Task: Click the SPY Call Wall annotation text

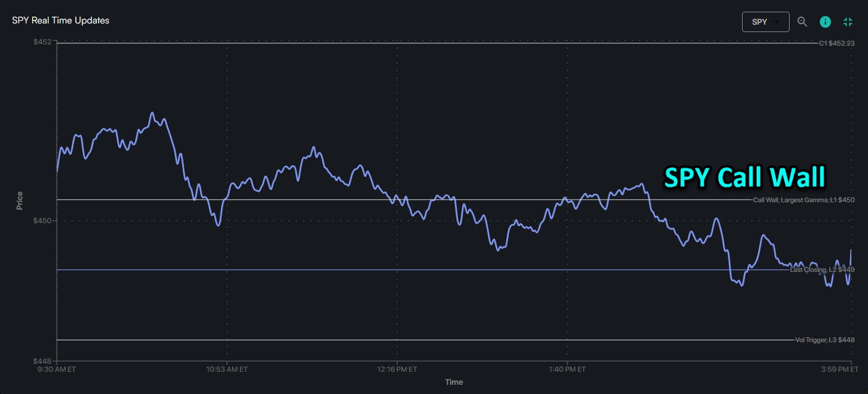Action: pos(745,178)
